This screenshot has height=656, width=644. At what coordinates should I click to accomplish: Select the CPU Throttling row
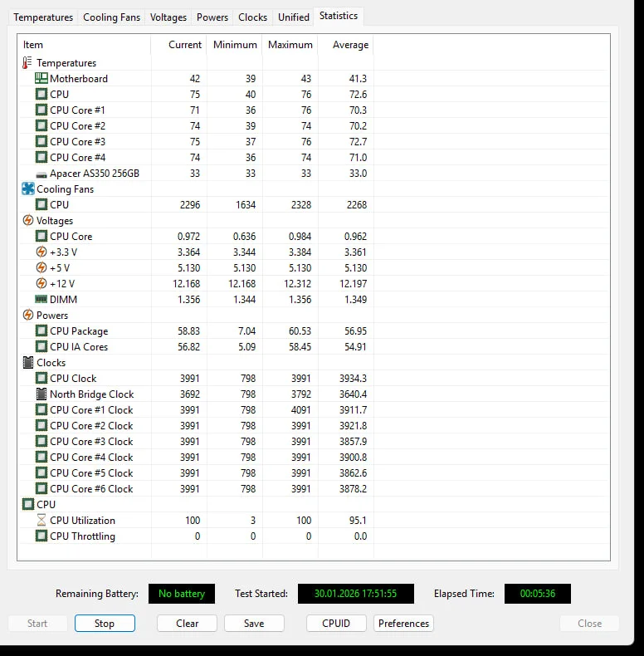82,536
